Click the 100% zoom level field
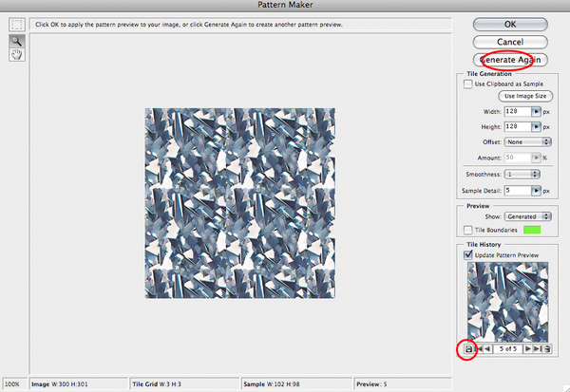 14,384
